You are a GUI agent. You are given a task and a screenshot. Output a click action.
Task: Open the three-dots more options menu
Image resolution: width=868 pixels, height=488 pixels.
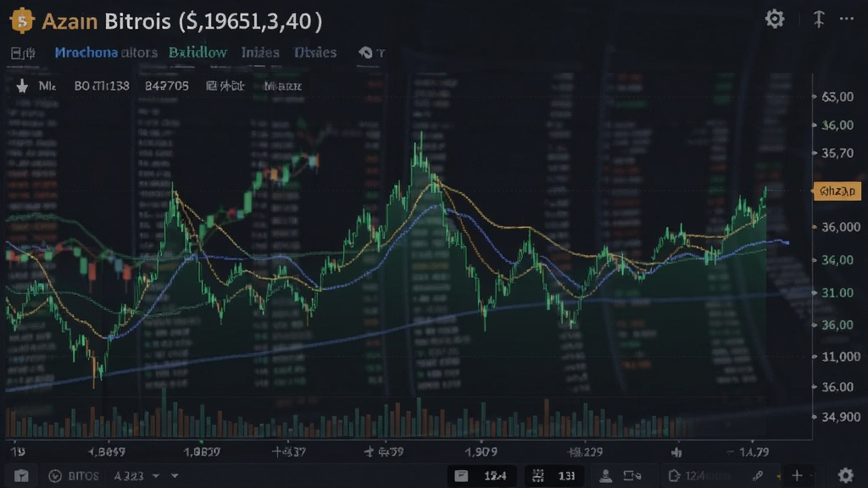coord(847,19)
